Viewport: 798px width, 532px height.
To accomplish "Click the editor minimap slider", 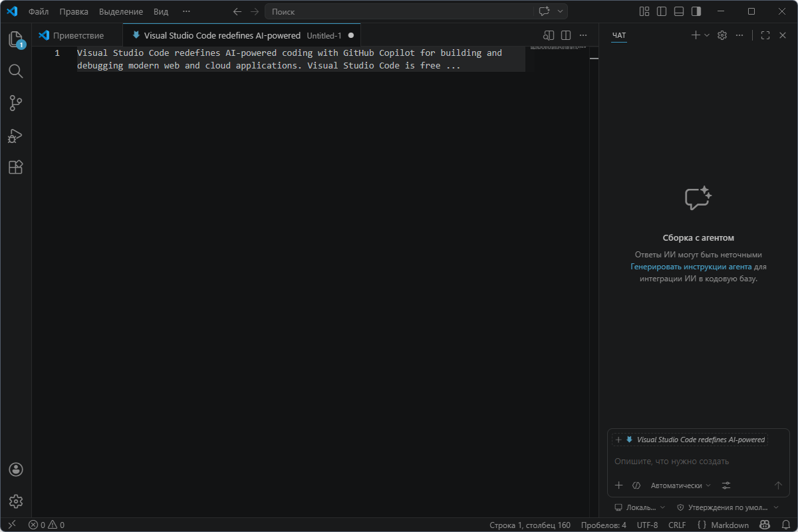I will 557,48.
